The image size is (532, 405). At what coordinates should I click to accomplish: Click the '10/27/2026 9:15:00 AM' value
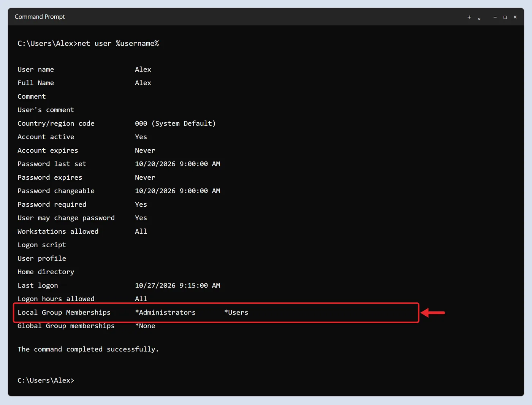click(x=177, y=285)
